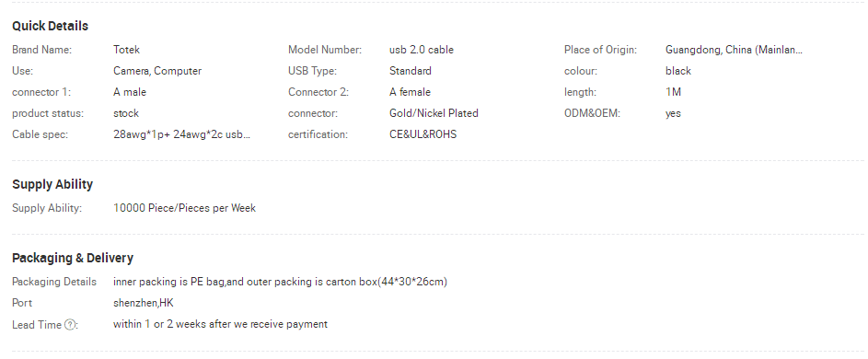
Task: Click the length value 1M
Action: click(x=673, y=92)
